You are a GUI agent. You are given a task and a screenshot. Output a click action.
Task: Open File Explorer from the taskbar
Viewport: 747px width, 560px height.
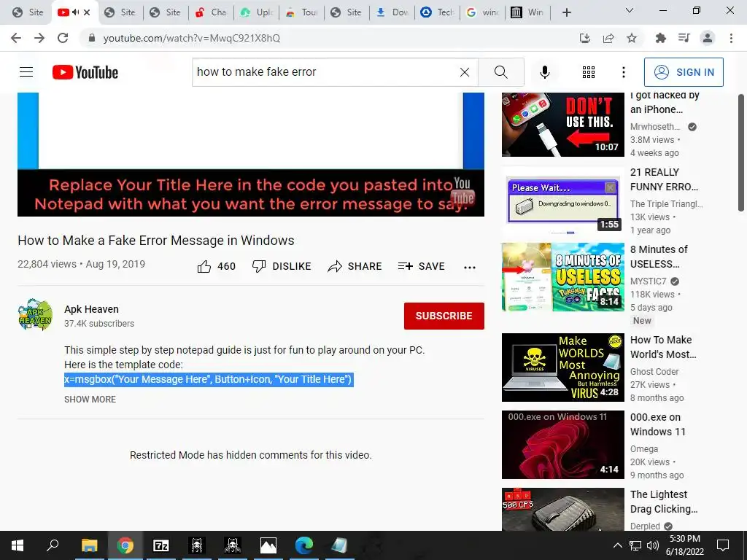tap(89, 545)
